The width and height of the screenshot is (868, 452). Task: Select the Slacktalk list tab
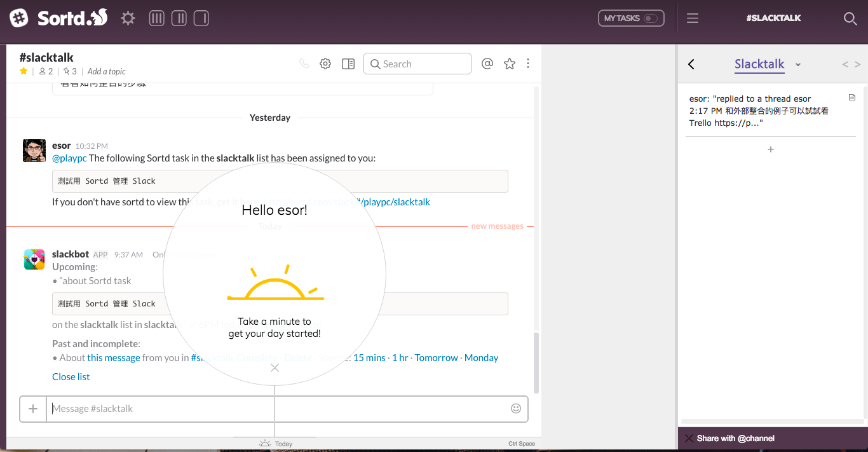(x=759, y=64)
